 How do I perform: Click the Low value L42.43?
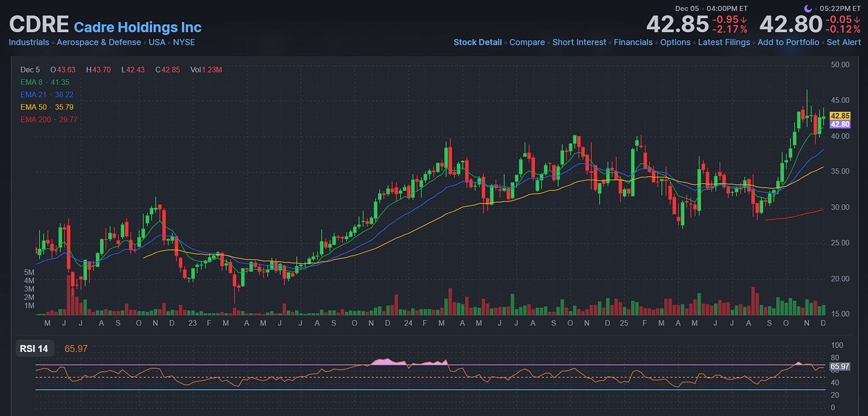[x=134, y=70]
